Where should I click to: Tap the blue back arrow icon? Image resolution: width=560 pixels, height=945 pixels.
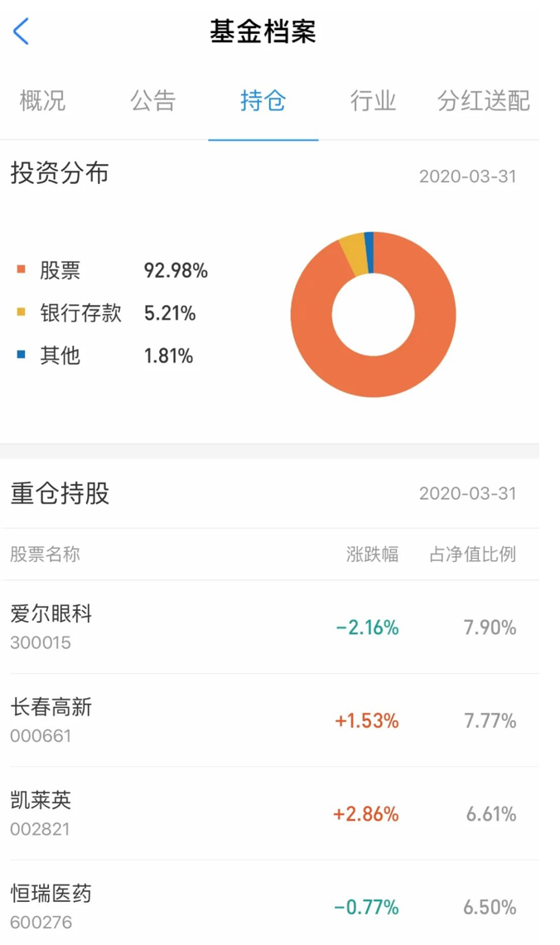pos(21,31)
